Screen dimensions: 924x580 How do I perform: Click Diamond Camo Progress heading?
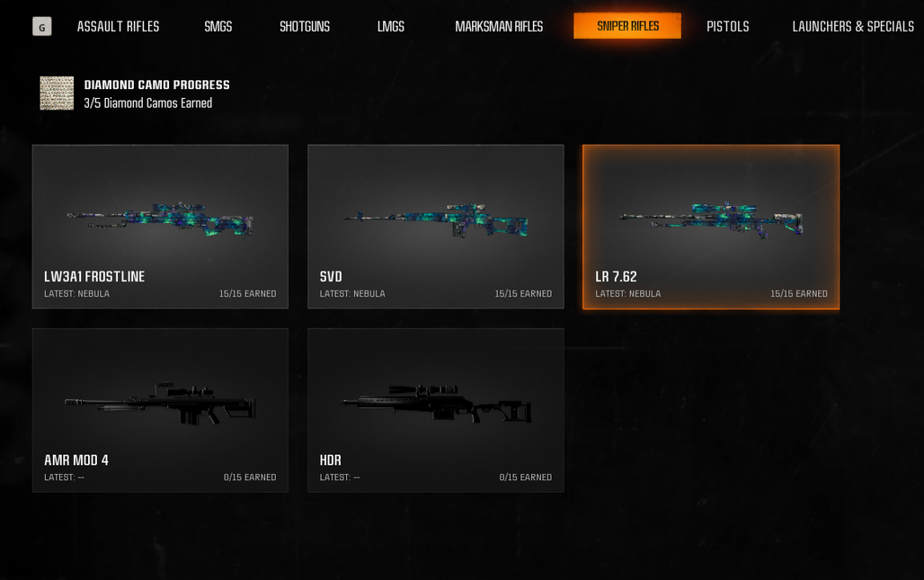(x=156, y=85)
